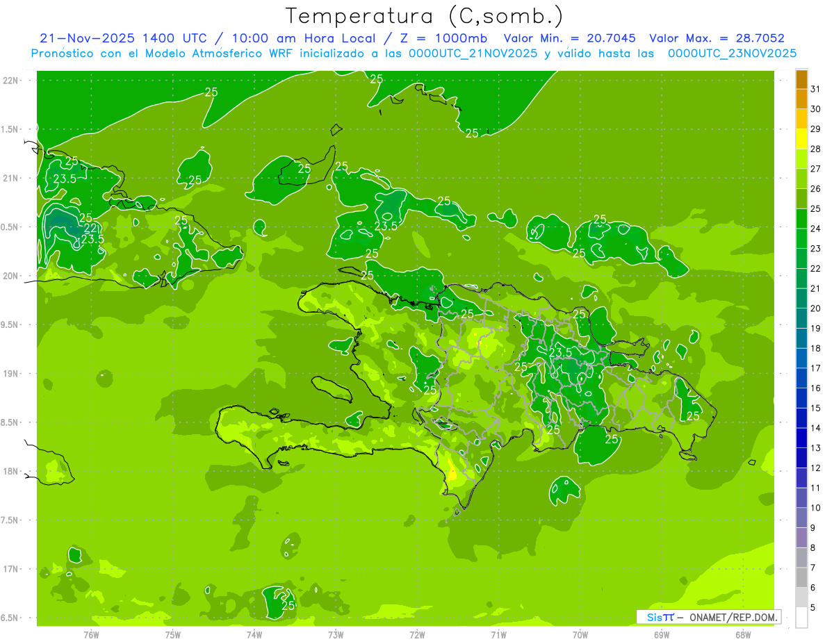Select the green swatch between 24 and 25
This screenshot has width=834, height=644.
click(x=801, y=219)
